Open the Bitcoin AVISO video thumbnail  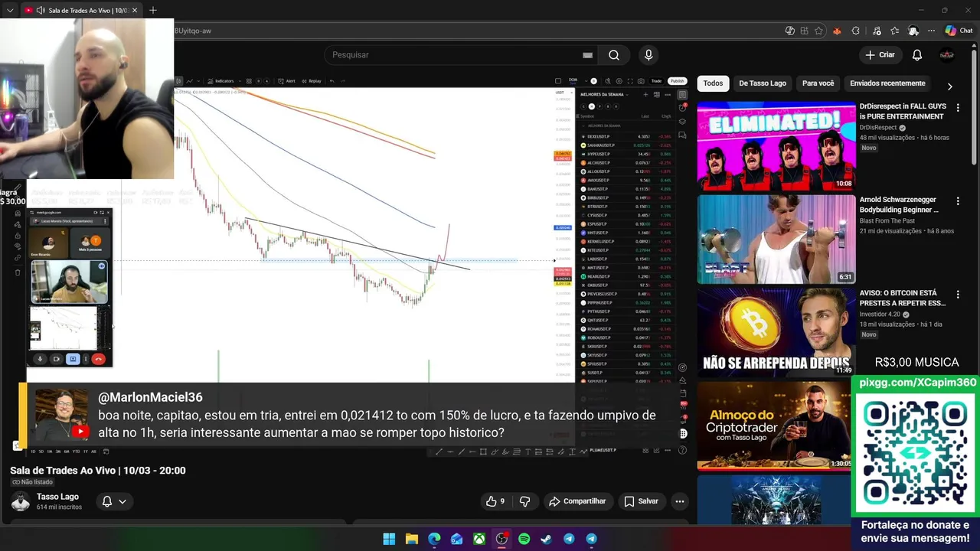click(776, 332)
